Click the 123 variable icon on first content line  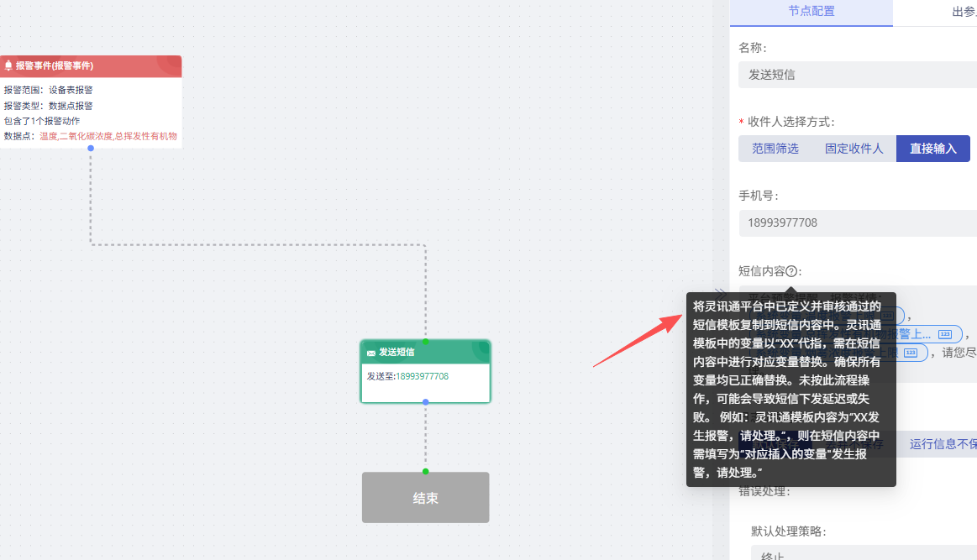[x=888, y=316]
